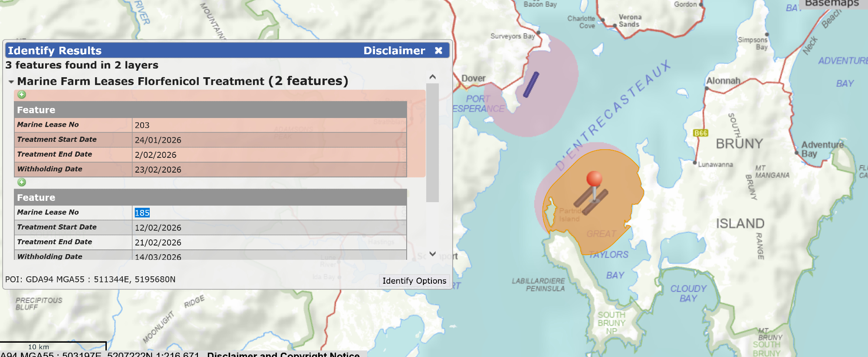Screen dimensions: 868x357
Task: Open Identify Options
Action: click(x=414, y=281)
